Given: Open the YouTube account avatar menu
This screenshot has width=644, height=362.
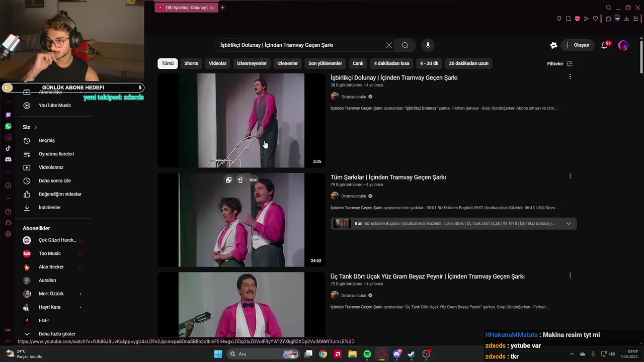Looking at the screenshot, I should tap(623, 45).
